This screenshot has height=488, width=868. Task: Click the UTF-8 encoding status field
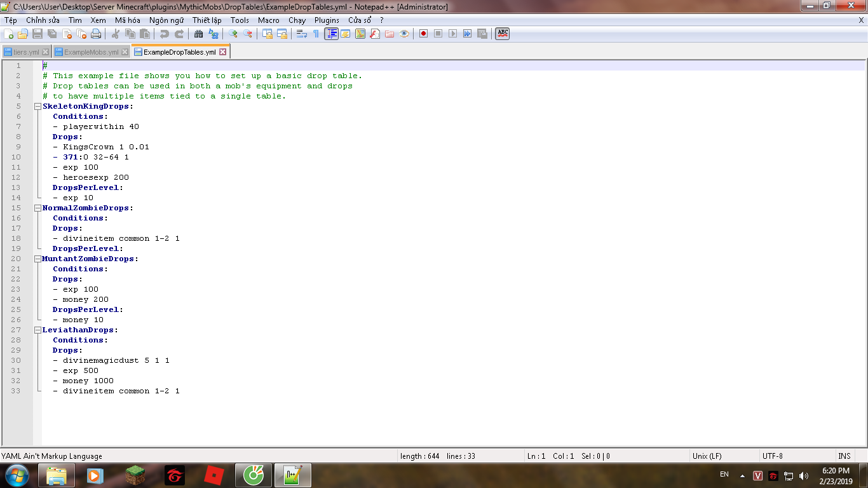pos(773,456)
